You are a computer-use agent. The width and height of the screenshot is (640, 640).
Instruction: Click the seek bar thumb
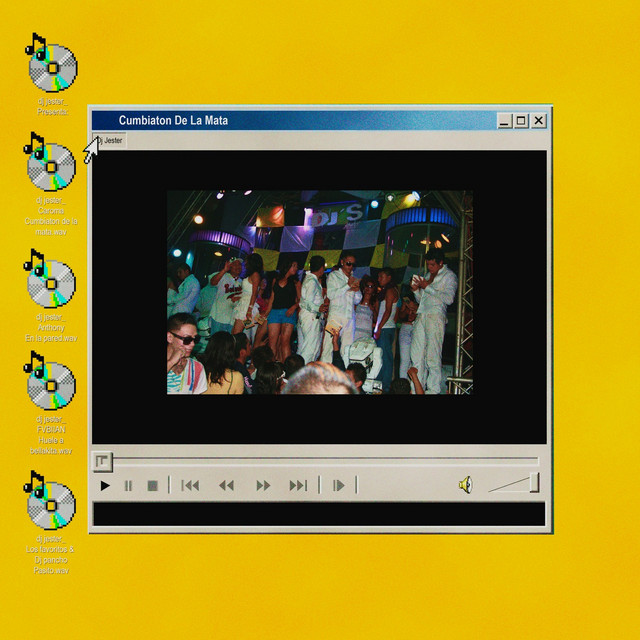102,461
